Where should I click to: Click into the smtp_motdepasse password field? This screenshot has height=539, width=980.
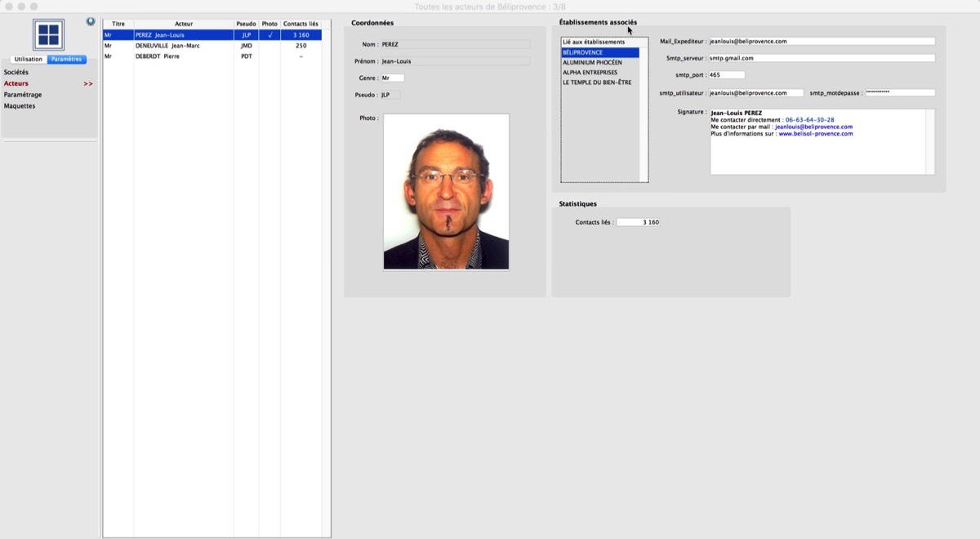click(x=899, y=93)
